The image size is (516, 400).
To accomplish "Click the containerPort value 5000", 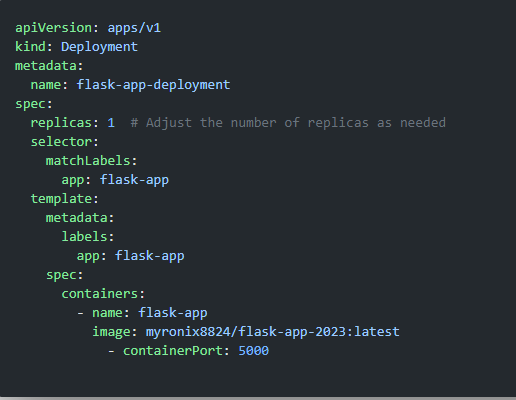I will (254, 351).
